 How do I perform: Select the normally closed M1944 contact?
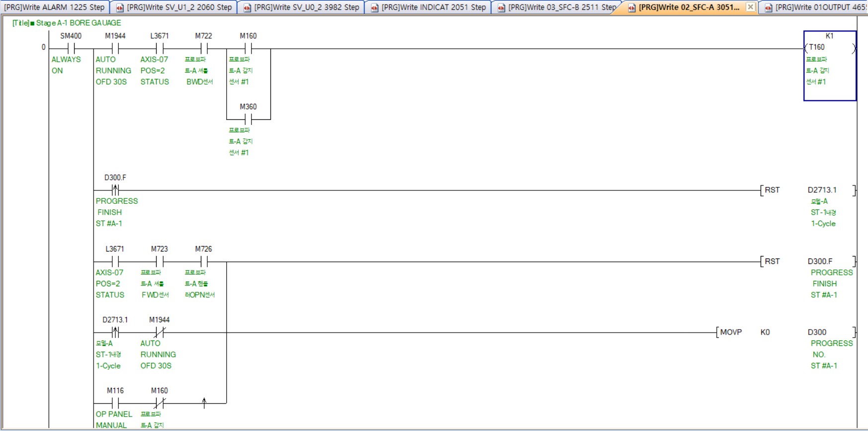click(x=160, y=333)
